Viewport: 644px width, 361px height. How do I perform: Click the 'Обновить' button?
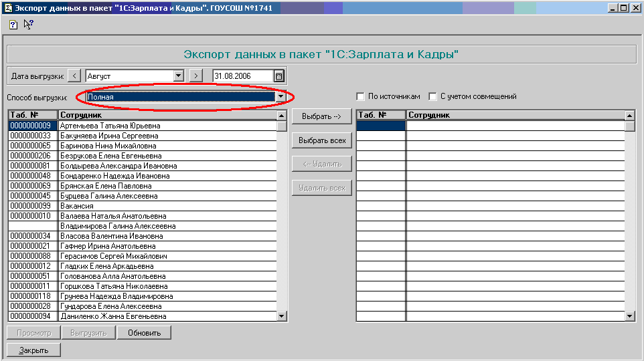(x=144, y=333)
